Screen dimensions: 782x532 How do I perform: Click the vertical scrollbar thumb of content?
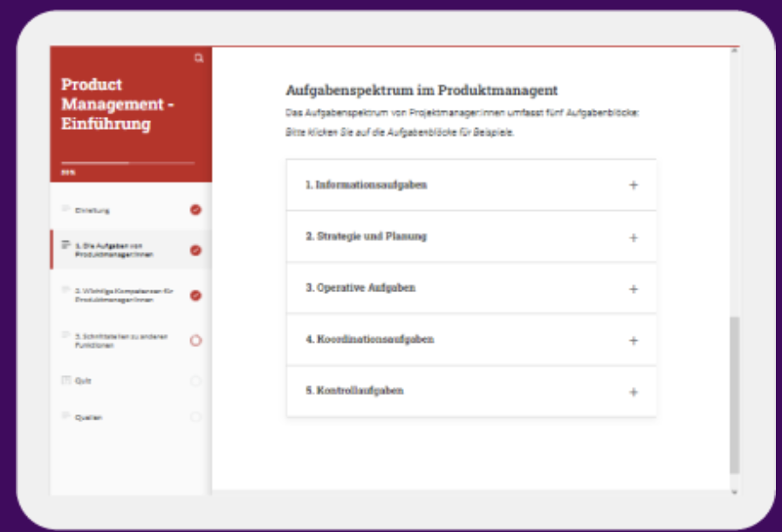(x=734, y=394)
